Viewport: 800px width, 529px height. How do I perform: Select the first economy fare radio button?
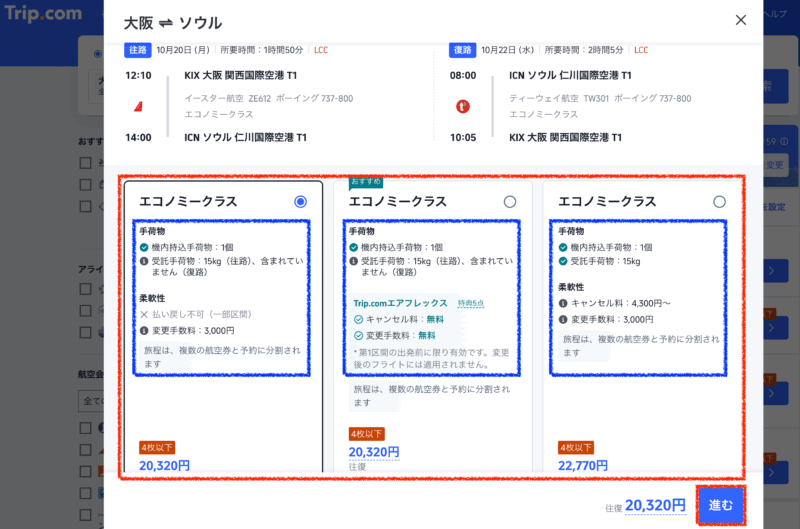point(301,202)
